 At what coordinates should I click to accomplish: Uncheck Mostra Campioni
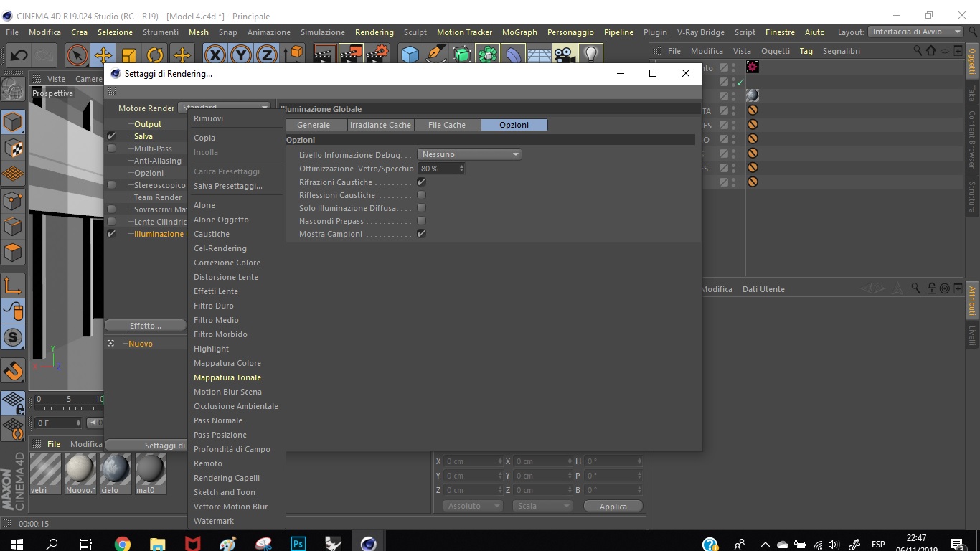click(422, 234)
